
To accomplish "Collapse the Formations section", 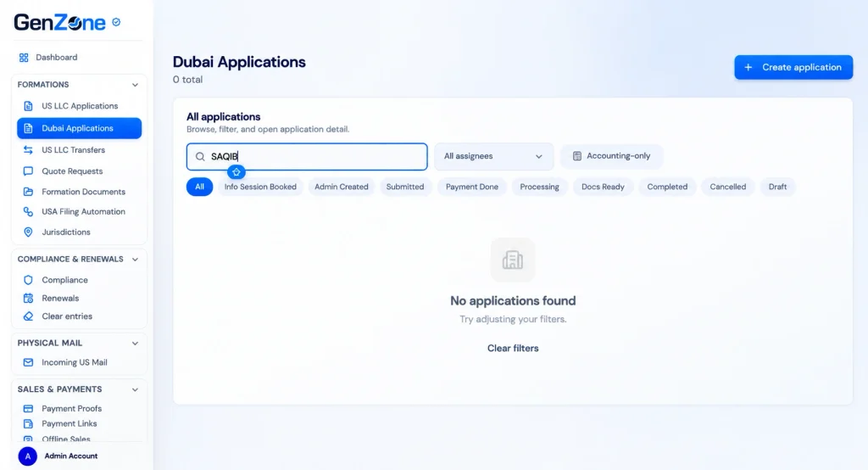I will coord(135,85).
